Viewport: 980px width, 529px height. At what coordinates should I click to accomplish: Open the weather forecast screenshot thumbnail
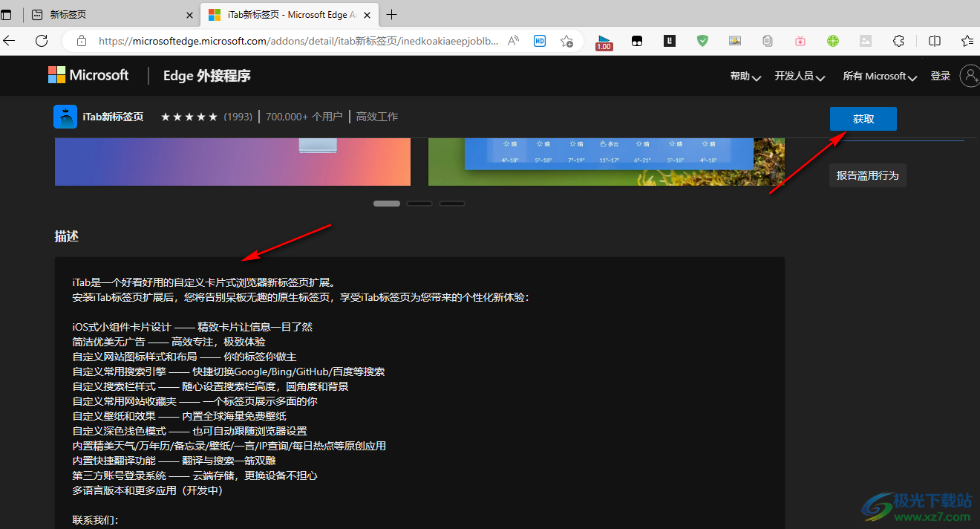click(607, 161)
